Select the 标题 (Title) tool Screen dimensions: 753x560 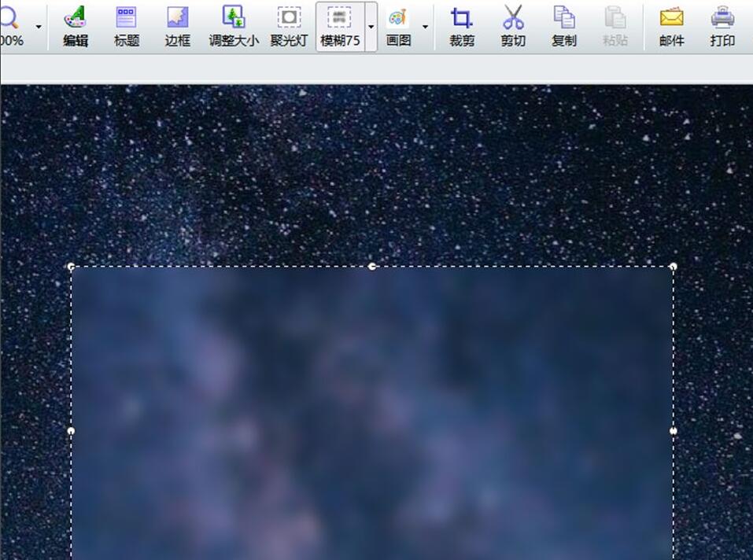127,27
